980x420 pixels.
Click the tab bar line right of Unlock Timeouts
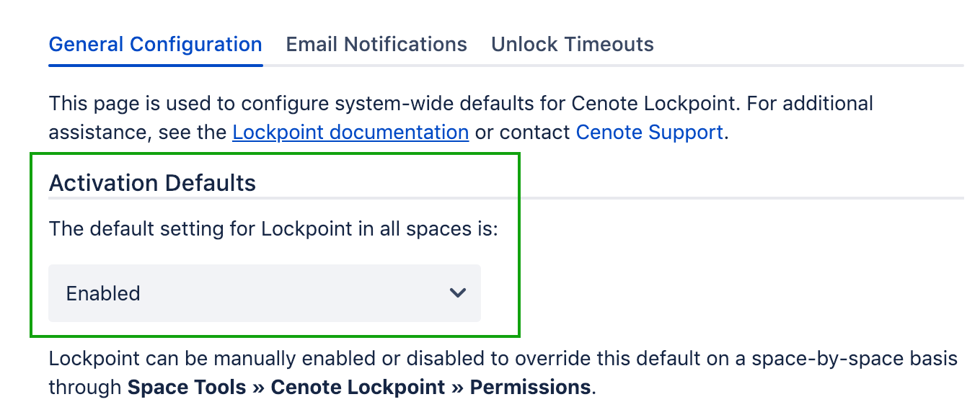point(808,66)
